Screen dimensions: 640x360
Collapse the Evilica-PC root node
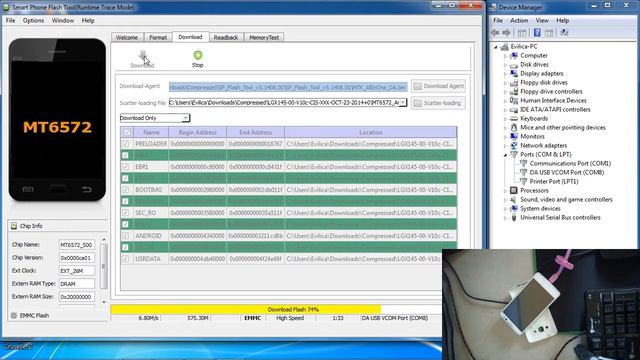click(x=496, y=47)
